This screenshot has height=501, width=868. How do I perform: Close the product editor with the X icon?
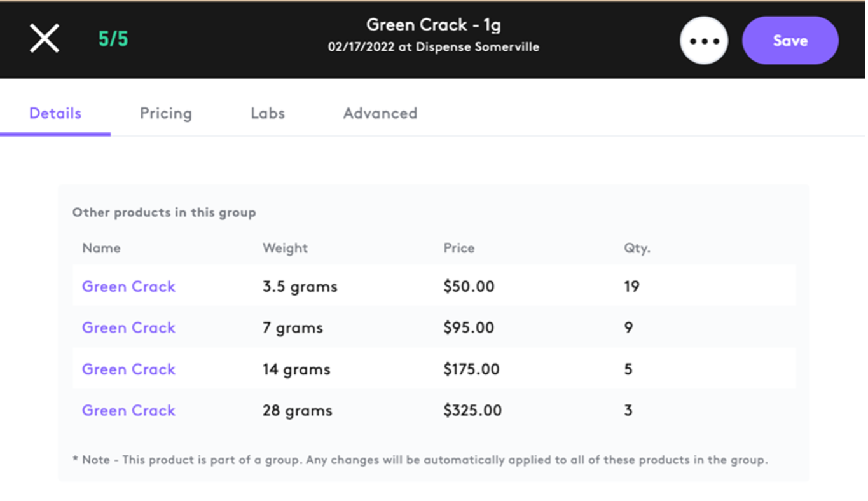pyautogui.click(x=45, y=39)
